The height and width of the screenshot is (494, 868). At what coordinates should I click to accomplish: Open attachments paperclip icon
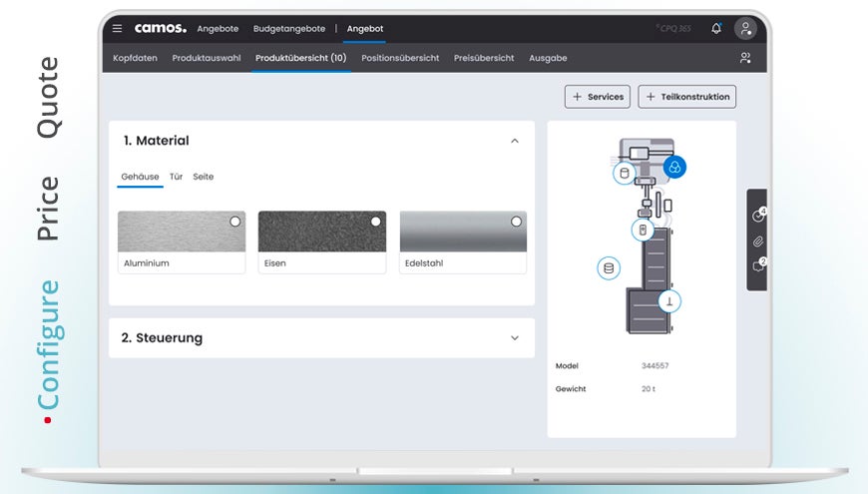[757, 242]
